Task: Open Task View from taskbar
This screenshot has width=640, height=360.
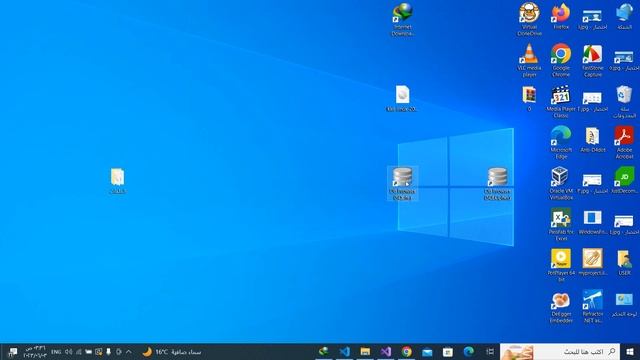Action: [x=490, y=351]
